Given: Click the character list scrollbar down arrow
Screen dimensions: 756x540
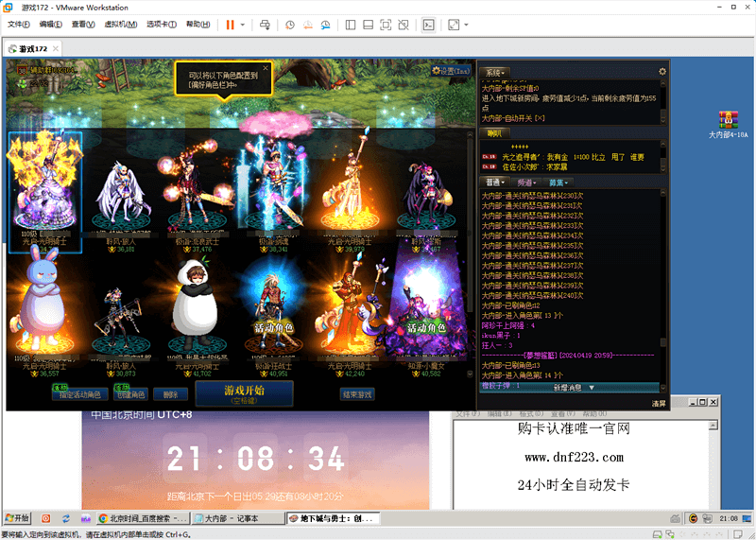Looking at the screenshot, I should click(470, 374).
